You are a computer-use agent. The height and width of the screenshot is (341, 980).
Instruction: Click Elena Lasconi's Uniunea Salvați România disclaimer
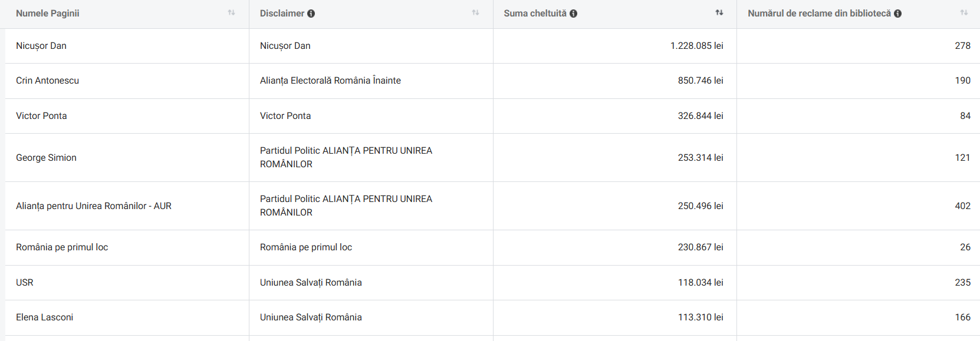point(311,317)
